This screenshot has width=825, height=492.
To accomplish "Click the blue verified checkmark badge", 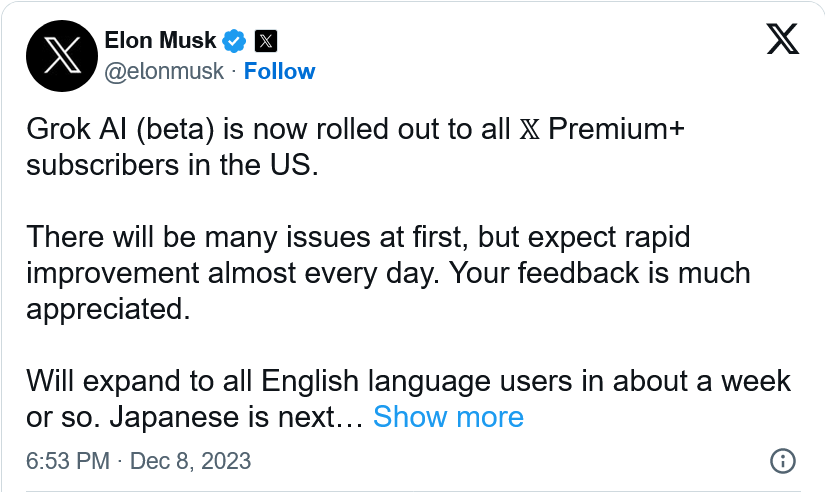I will tap(234, 41).
